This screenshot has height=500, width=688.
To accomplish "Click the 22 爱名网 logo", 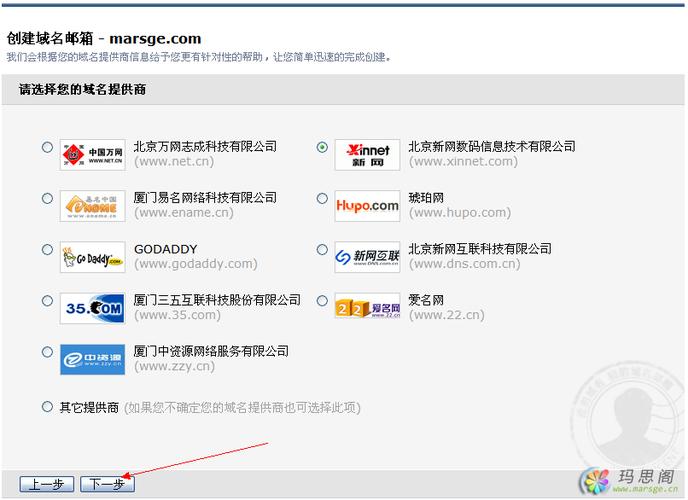I will click(x=367, y=305).
